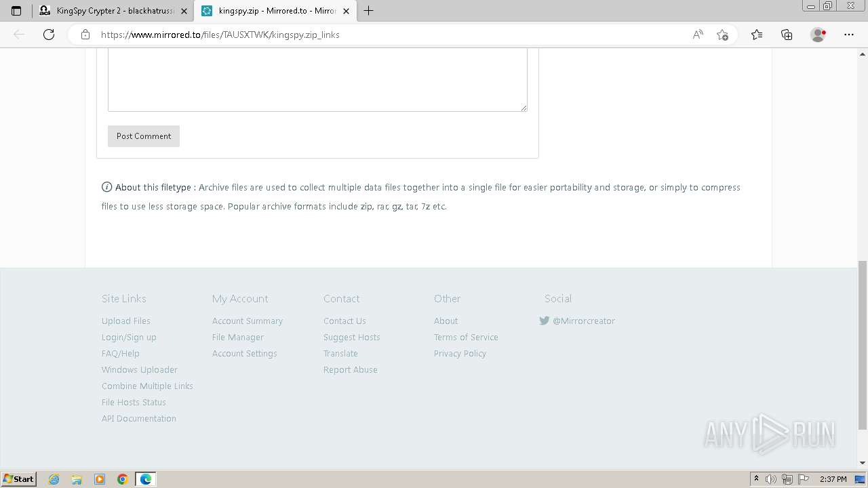Image resolution: width=868 pixels, height=488 pixels.
Task: Open the Suggest Hosts link
Action: click(352, 337)
